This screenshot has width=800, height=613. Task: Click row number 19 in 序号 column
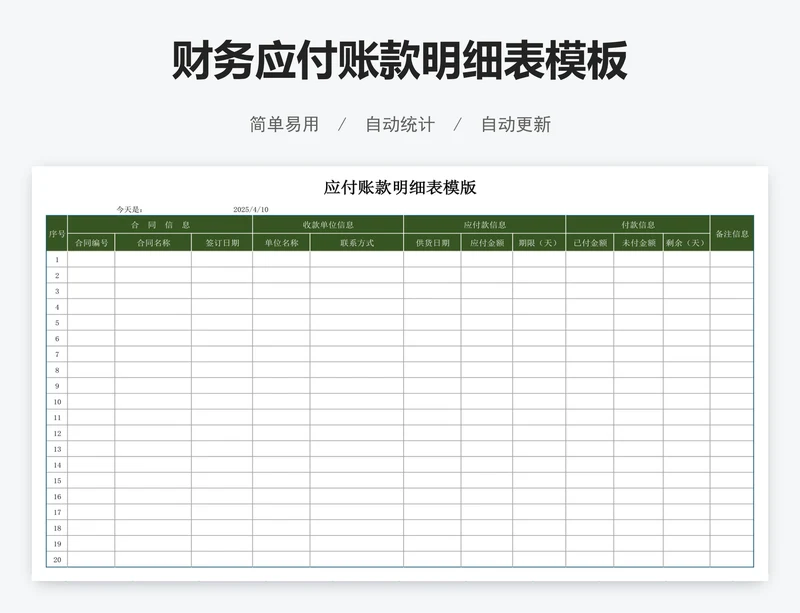pyautogui.click(x=57, y=544)
